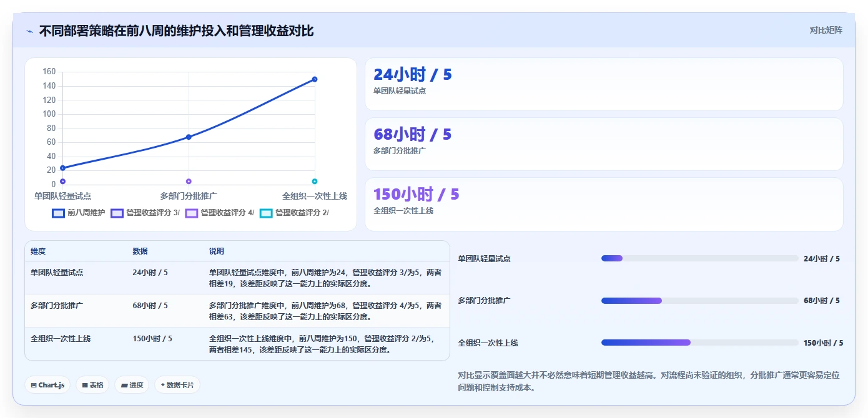The width and height of the screenshot is (868, 418).
Task: Select the 多部门分批推广 table row name
Action: tap(57, 306)
